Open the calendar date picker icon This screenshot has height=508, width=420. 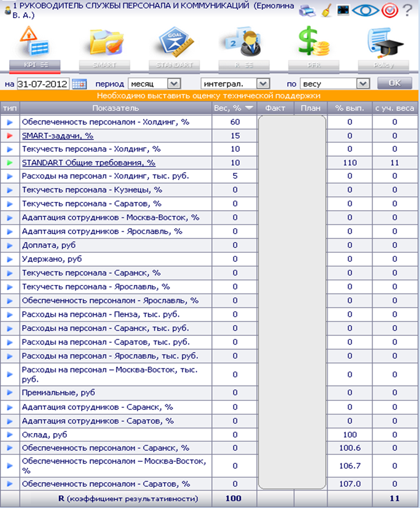(79, 84)
